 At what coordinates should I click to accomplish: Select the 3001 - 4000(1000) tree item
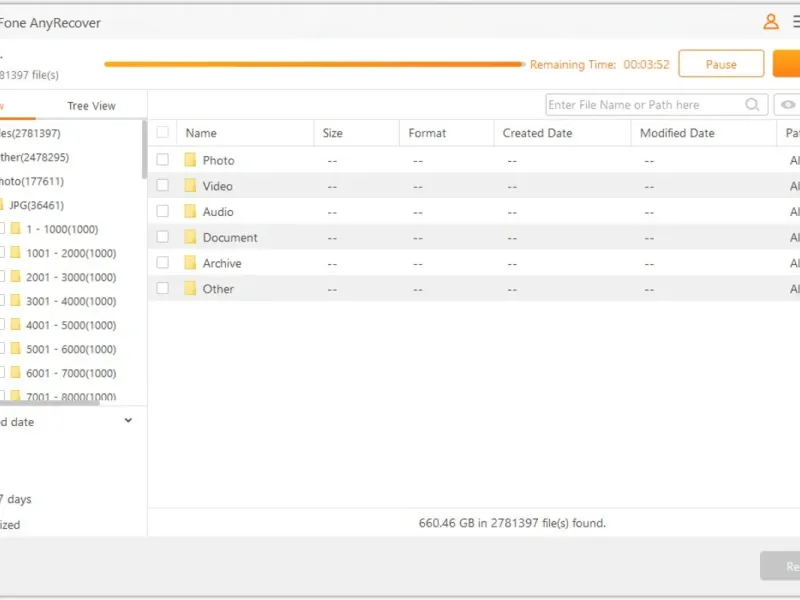[71, 301]
